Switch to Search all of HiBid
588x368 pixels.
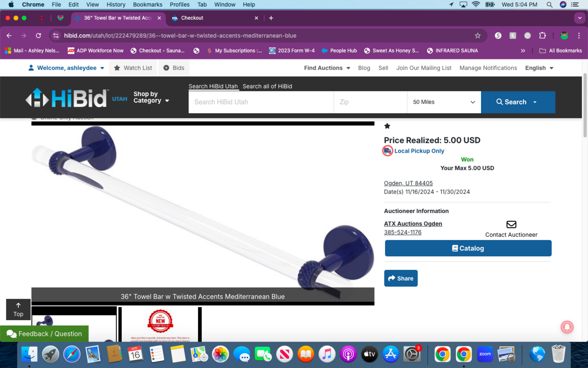click(267, 86)
